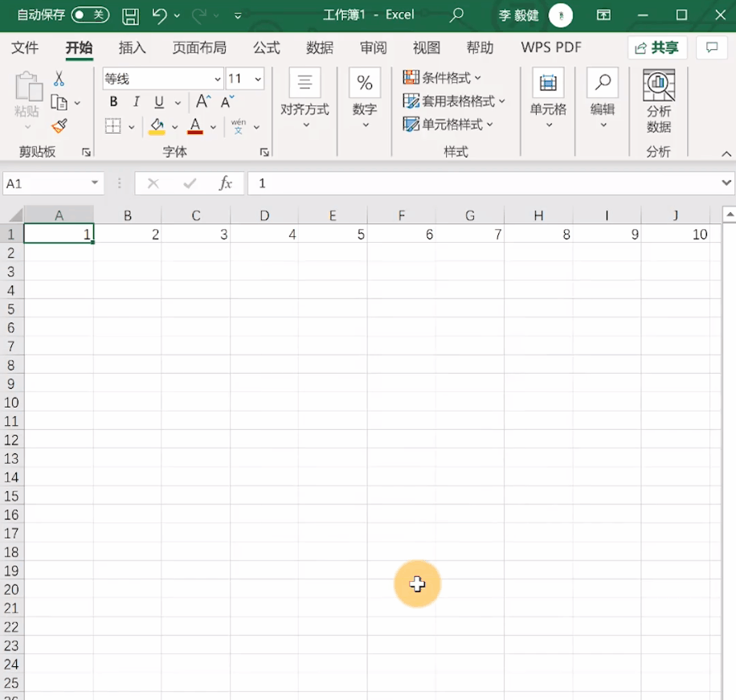736x700 pixels.
Task: Toggle Underline formatting
Action: (x=159, y=102)
